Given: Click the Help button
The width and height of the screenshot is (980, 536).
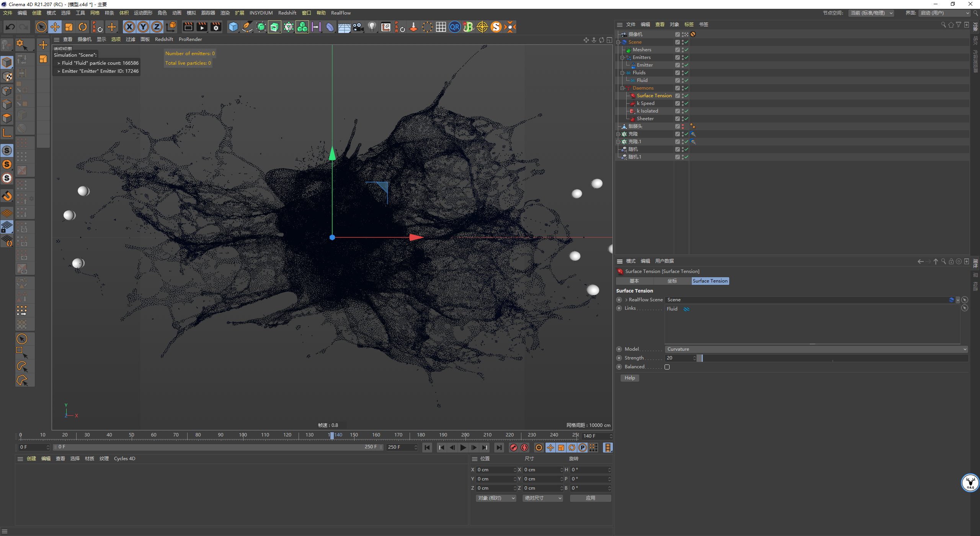Looking at the screenshot, I should point(630,378).
